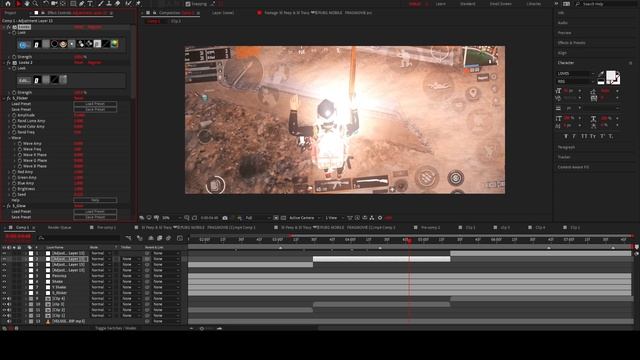Click the workspace overflow chevron icon
Image resolution: width=640 pixels, height=360 pixels.
pos(556,4)
